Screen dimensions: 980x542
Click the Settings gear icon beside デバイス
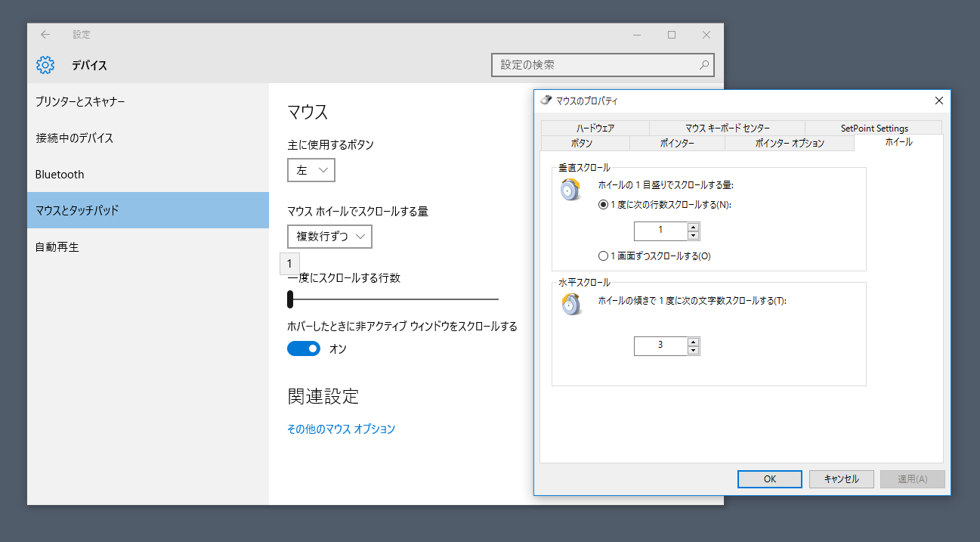click(x=45, y=65)
